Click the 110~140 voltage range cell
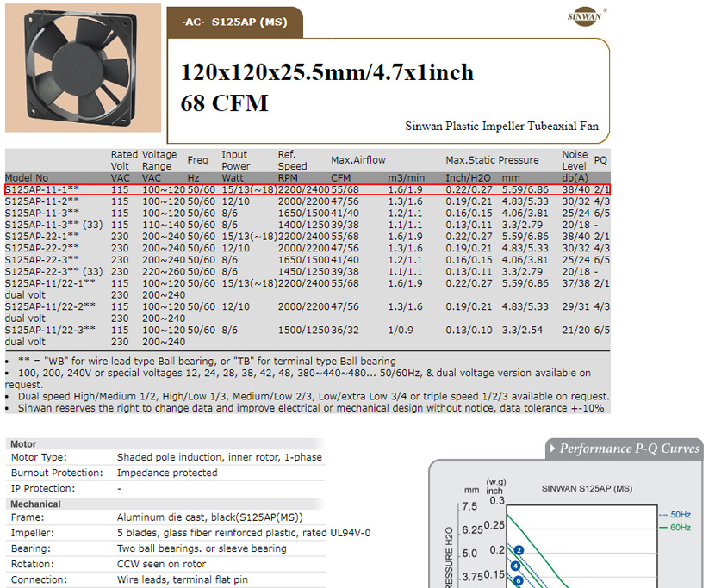Image resolution: width=715 pixels, height=588 pixels. 164,225
